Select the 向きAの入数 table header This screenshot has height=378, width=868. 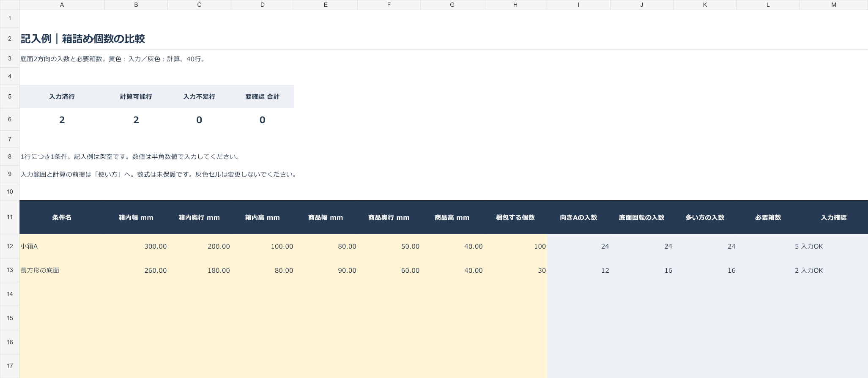[x=578, y=218]
